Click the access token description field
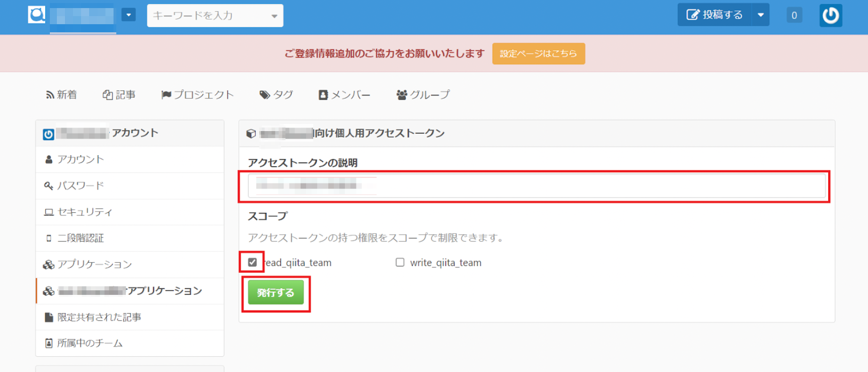 [536, 186]
